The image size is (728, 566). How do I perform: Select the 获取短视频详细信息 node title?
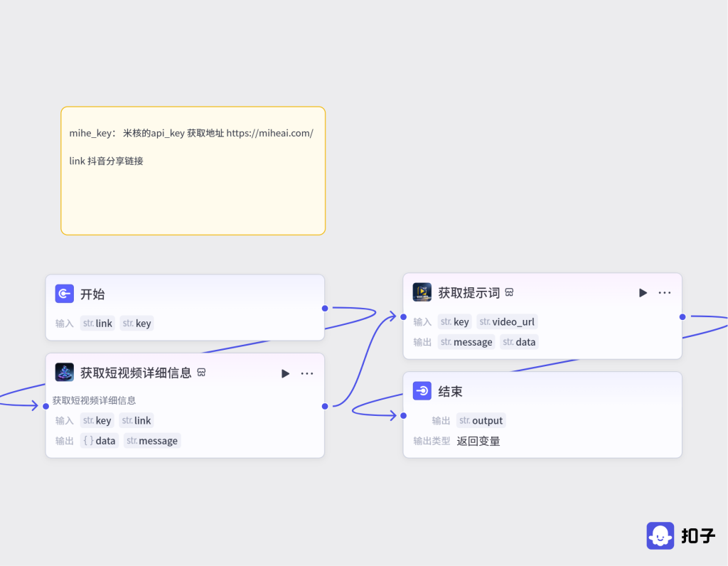pyautogui.click(x=136, y=373)
